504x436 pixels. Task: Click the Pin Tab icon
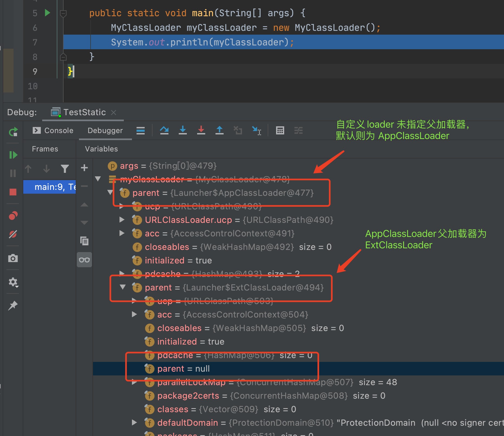tap(13, 306)
